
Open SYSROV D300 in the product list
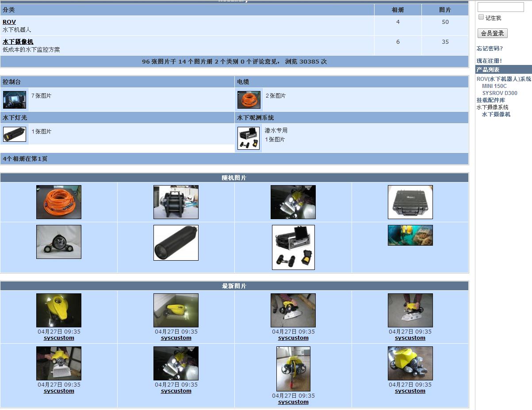500,93
